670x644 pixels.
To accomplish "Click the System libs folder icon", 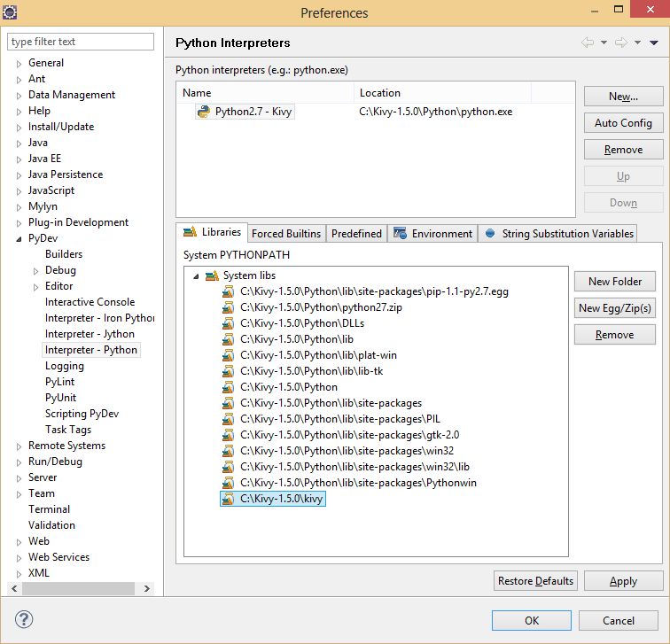I will [x=212, y=275].
